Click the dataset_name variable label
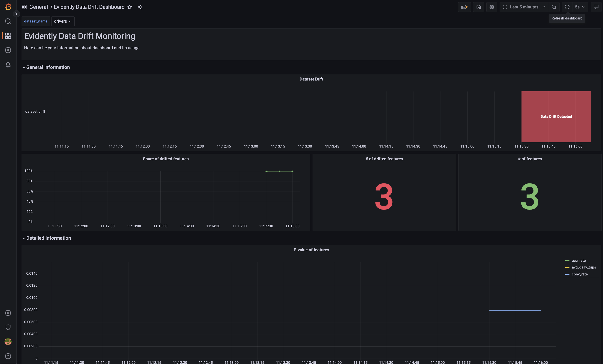This screenshot has height=364, width=603. coord(36,21)
